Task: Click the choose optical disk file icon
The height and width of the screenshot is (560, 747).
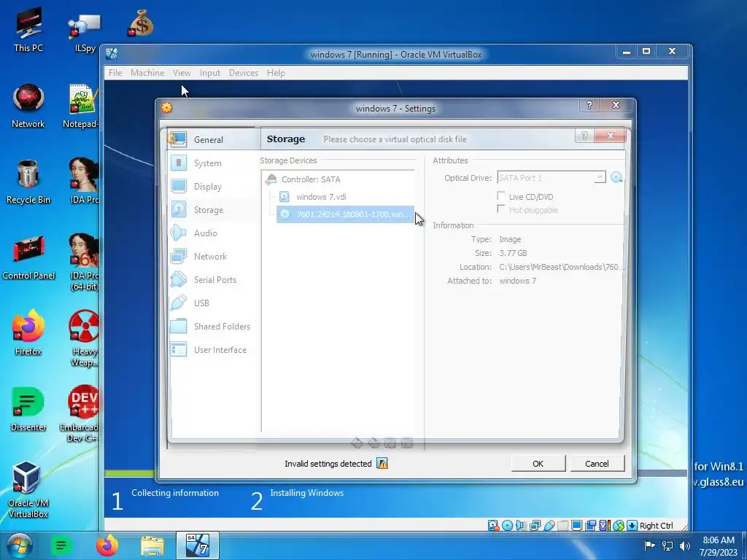Action: tap(616, 178)
